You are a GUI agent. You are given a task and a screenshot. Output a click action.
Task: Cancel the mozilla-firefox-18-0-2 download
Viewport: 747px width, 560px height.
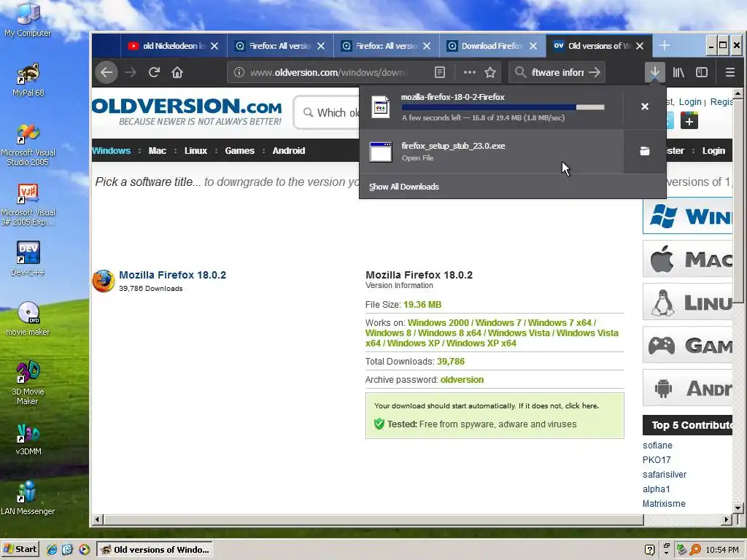coord(645,106)
